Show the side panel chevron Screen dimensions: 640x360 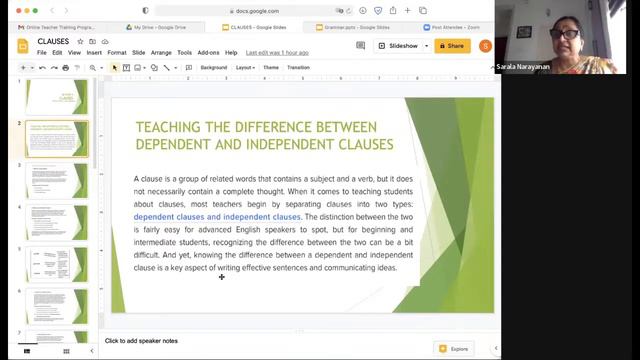[x=496, y=348]
